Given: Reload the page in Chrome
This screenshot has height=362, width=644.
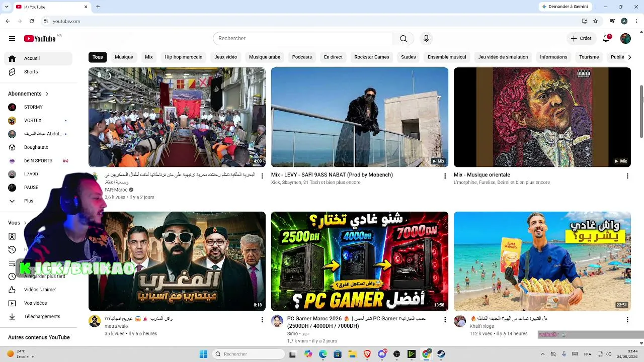Looking at the screenshot, I should pyautogui.click(x=32, y=21).
